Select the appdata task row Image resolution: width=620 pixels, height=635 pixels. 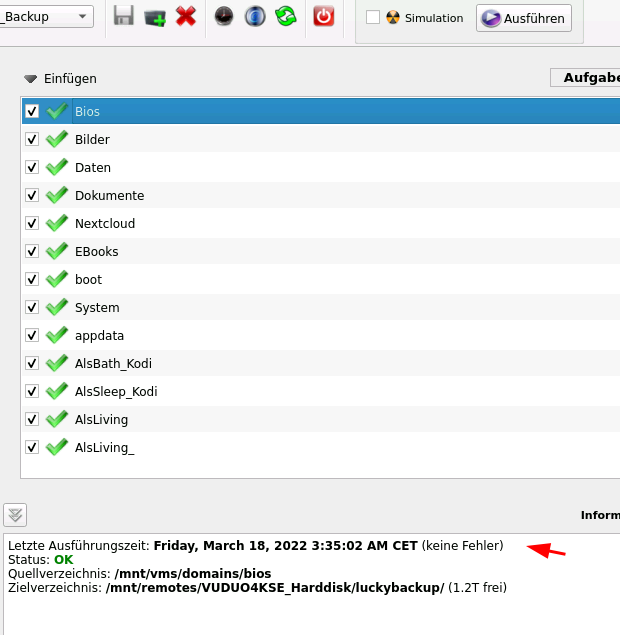click(x=321, y=335)
